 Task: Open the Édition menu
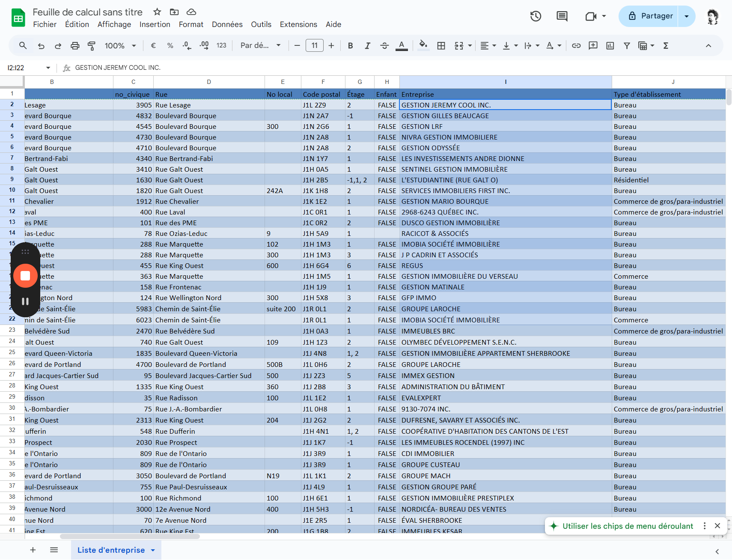point(77,24)
